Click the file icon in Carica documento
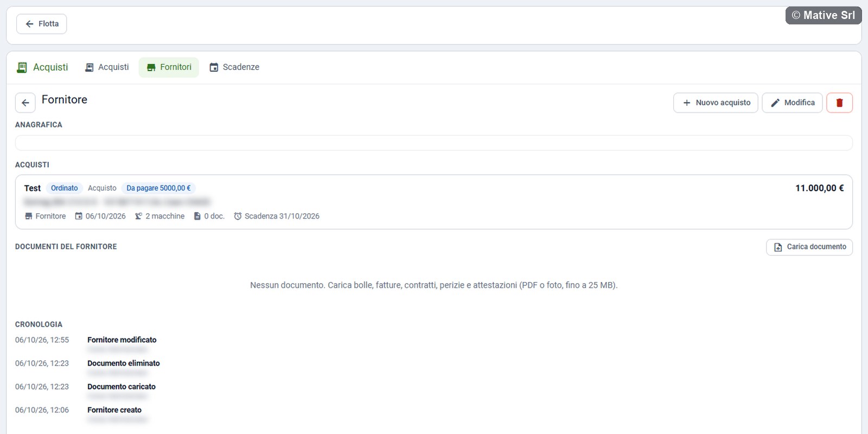The height and width of the screenshot is (434, 868). (778, 247)
